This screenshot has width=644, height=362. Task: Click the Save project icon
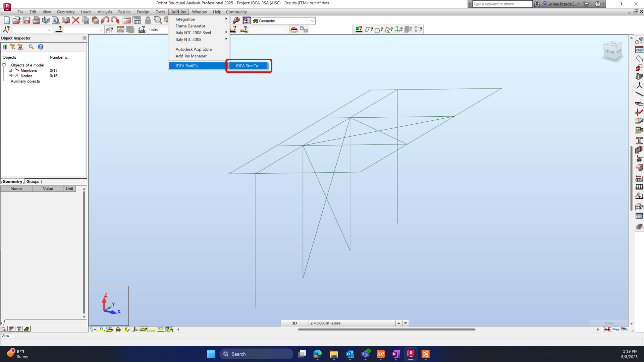pyautogui.click(x=26, y=20)
